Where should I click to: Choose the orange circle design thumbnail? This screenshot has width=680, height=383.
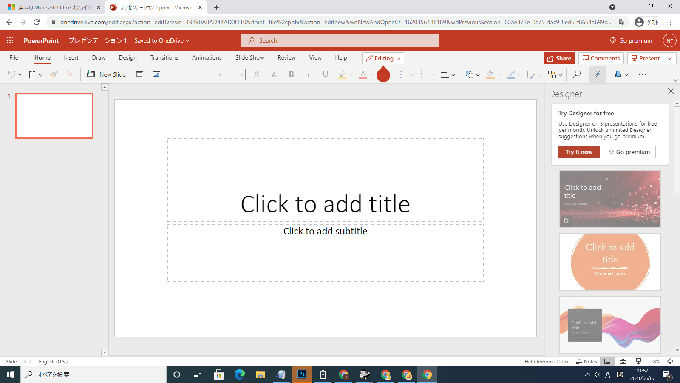click(x=610, y=262)
